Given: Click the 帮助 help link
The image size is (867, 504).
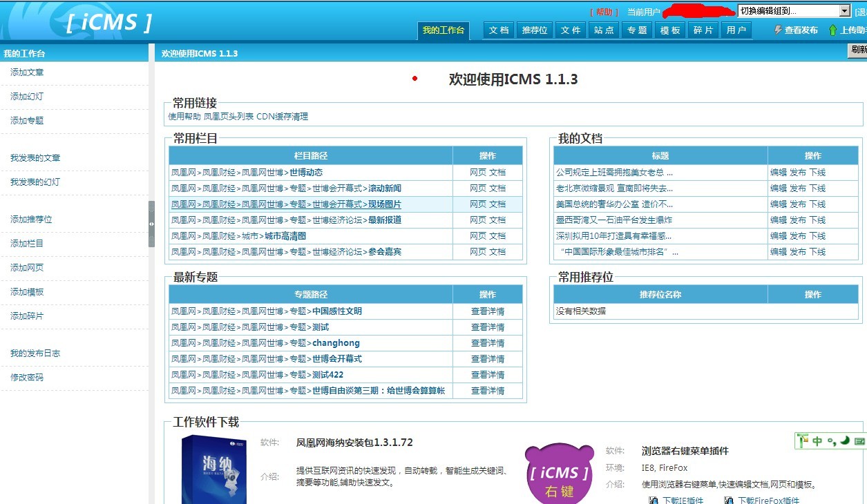Looking at the screenshot, I should click(x=604, y=12).
